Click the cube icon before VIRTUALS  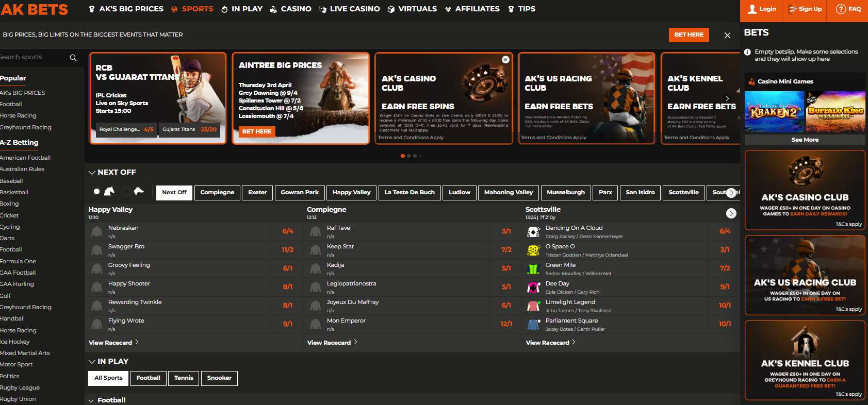[391, 9]
